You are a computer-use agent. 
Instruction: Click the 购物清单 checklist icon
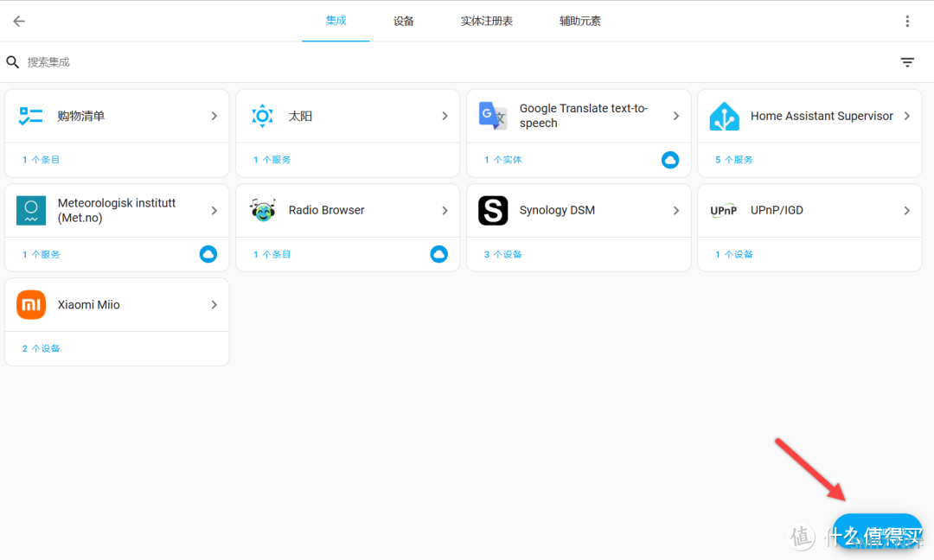30,116
